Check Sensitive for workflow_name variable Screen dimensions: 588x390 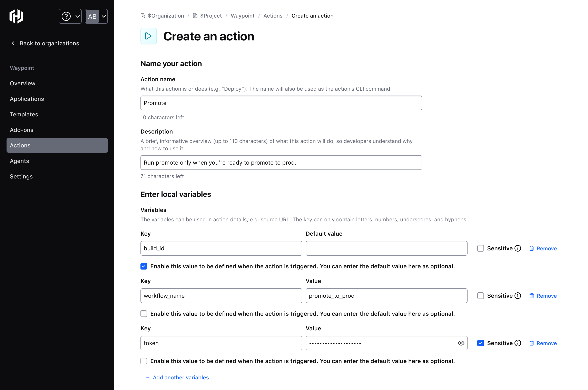click(x=480, y=295)
